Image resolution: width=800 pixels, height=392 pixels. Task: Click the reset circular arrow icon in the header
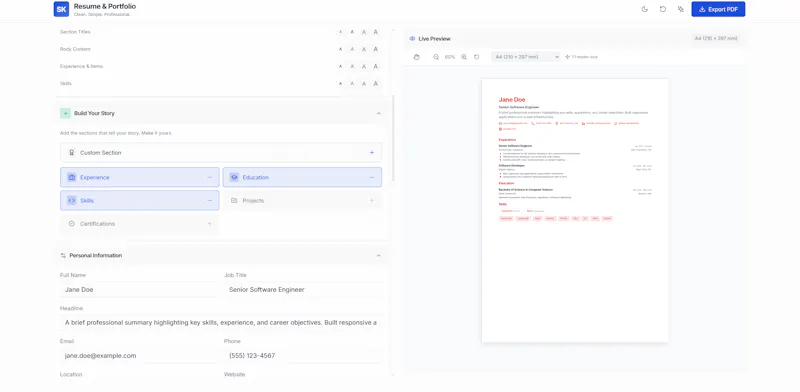coord(663,9)
